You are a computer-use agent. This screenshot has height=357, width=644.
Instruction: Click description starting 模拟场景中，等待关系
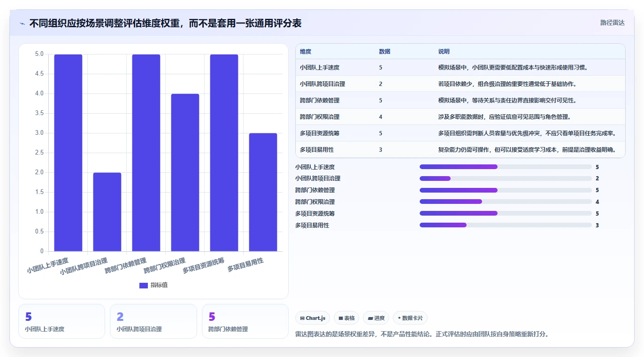pyautogui.click(x=507, y=101)
